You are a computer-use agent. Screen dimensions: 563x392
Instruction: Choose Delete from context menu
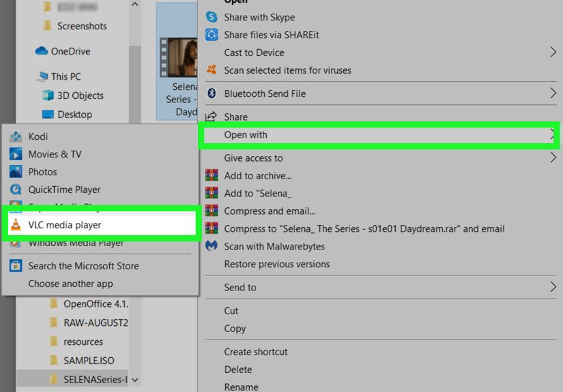(x=381, y=370)
